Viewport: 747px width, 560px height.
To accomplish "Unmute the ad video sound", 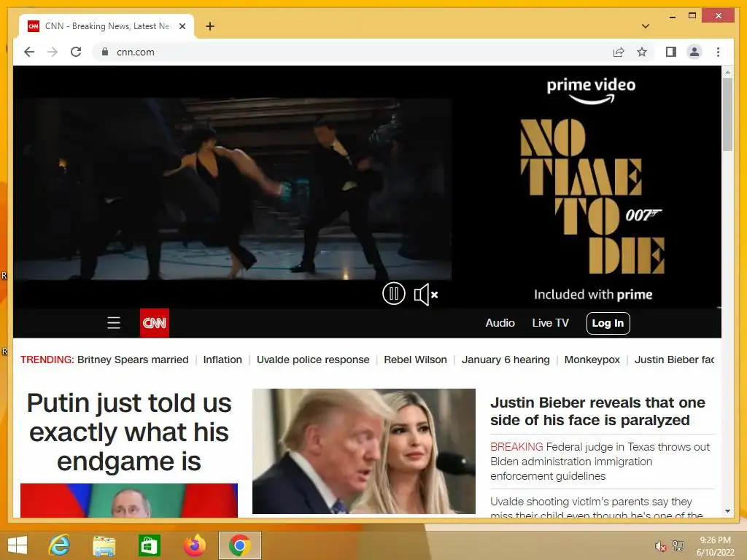I will pos(425,295).
